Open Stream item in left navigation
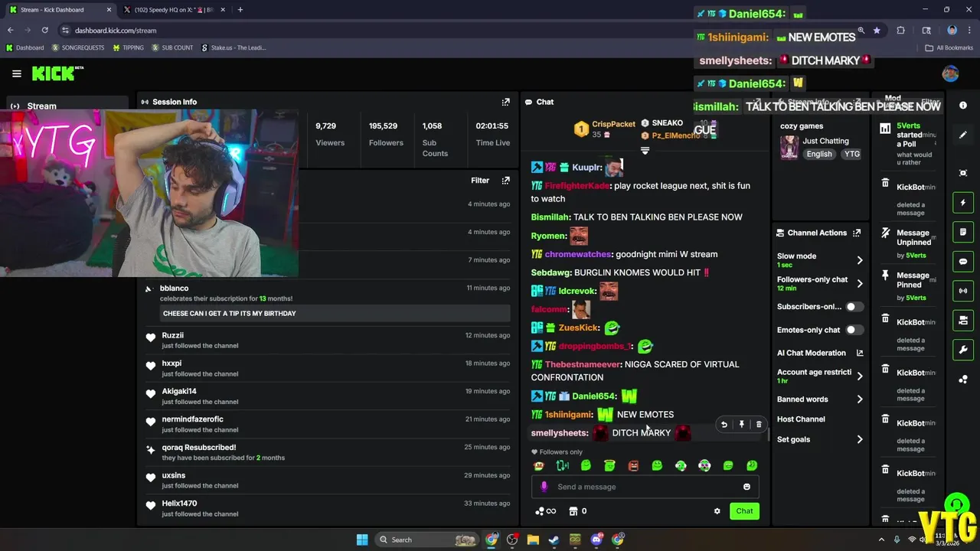This screenshot has width=980, height=551. pos(67,106)
